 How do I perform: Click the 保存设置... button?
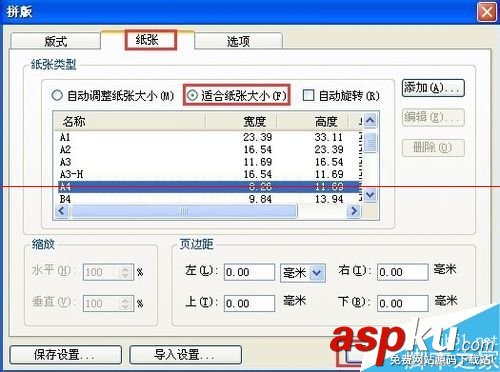66,355
